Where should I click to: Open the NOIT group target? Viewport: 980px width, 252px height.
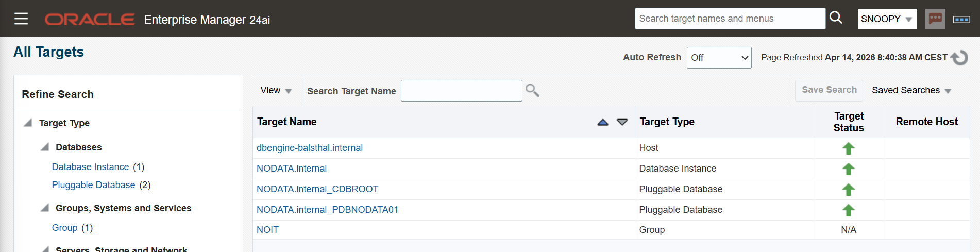tap(267, 230)
